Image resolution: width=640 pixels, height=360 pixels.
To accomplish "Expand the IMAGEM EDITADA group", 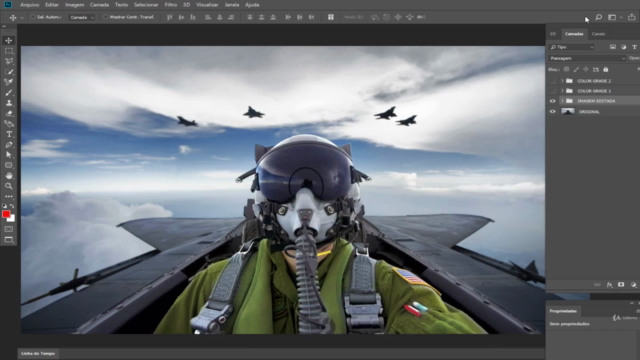I will click(562, 101).
